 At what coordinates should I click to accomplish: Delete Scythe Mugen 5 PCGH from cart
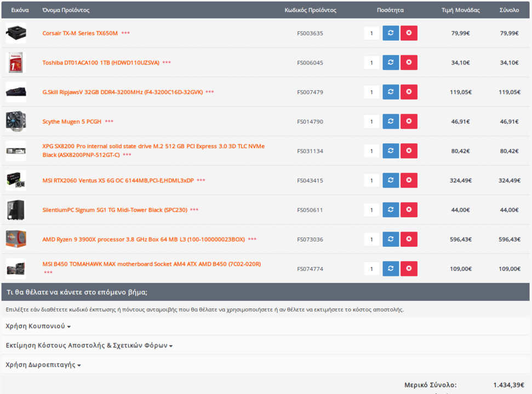pos(409,121)
